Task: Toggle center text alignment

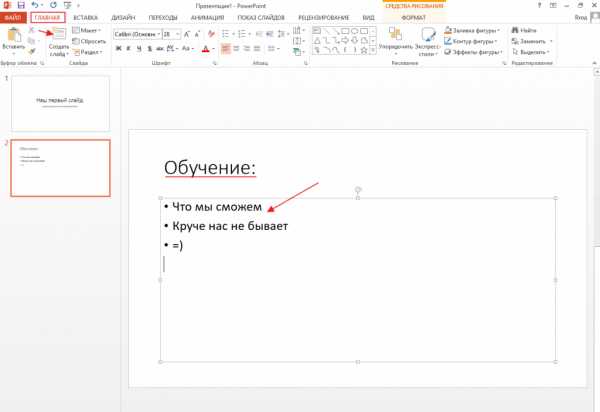Action: [x=236, y=49]
